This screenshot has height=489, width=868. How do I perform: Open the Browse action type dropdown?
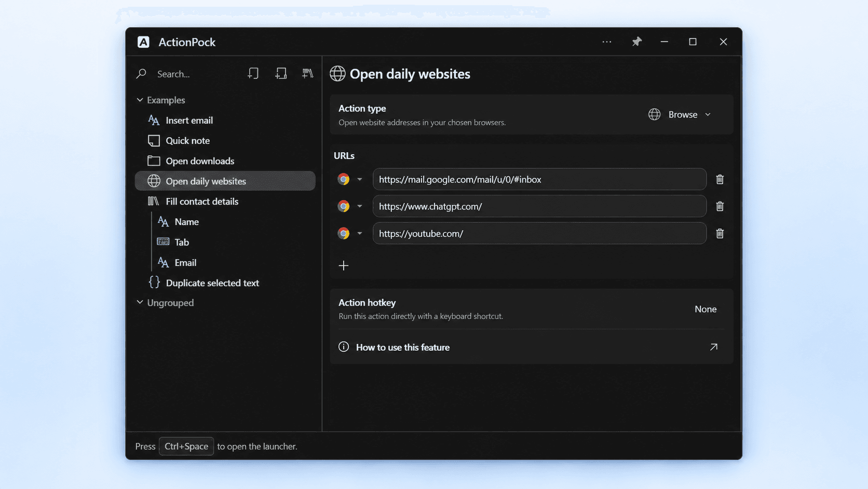[x=680, y=114]
